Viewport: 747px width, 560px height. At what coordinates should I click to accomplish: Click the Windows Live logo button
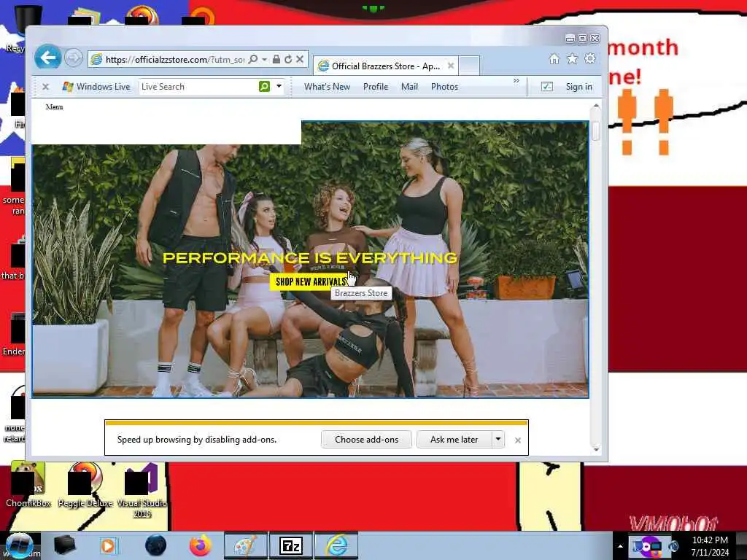pyautogui.click(x=96, y=87)
